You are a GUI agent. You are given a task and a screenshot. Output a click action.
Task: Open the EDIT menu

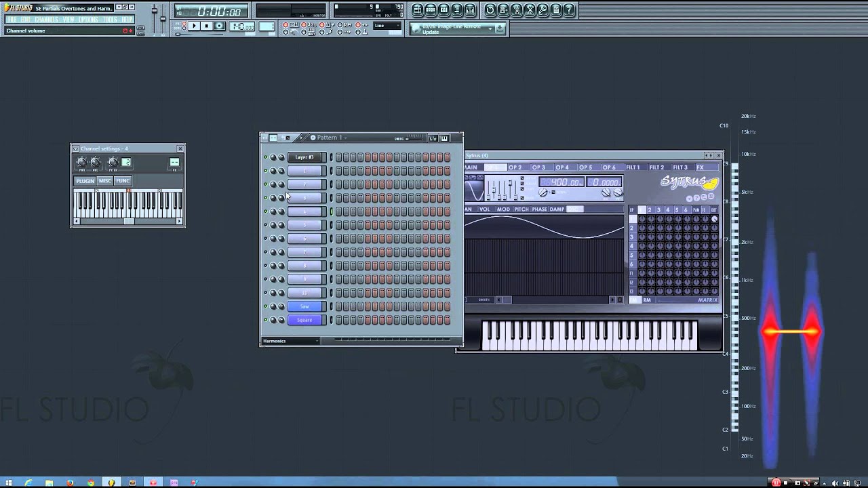click(x=26, y=20)
